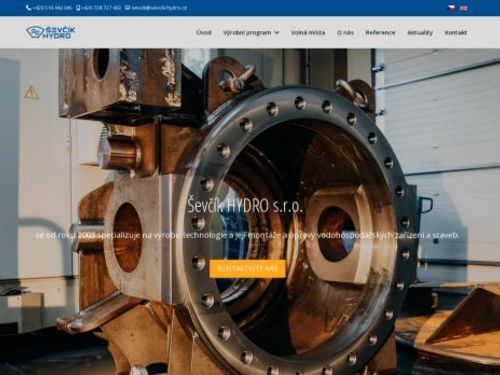Click the mobile phone number in the top bar

(x=99, y=8)
